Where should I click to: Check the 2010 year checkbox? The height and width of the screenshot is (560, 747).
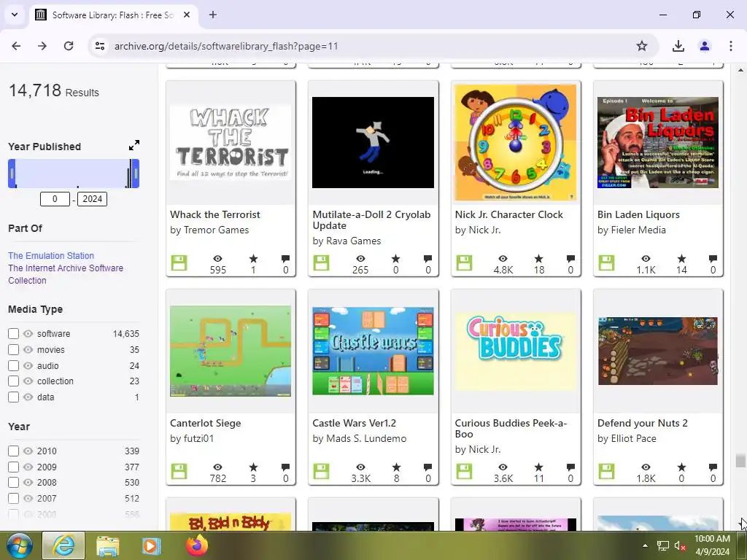coord(13,451)
